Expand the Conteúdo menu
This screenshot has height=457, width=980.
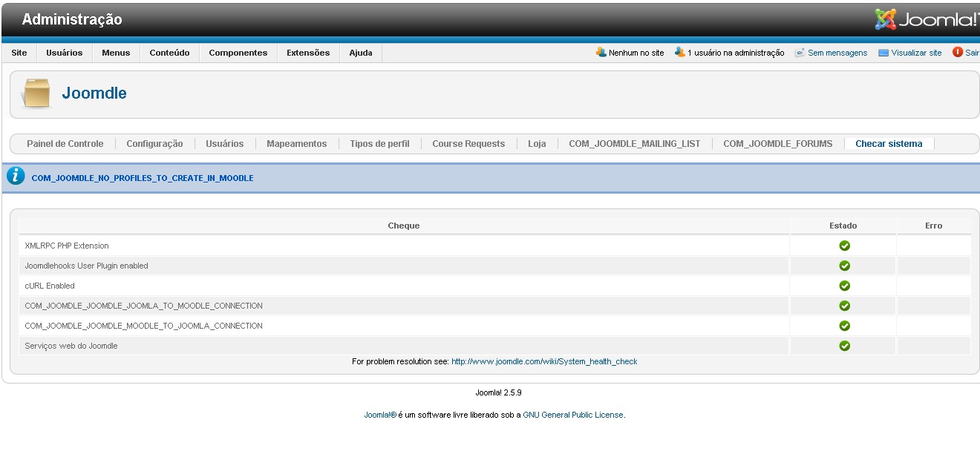tap(169, 53)
